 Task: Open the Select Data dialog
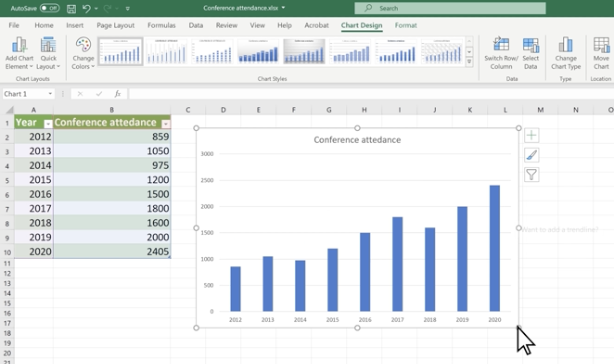tap(531, 53)
